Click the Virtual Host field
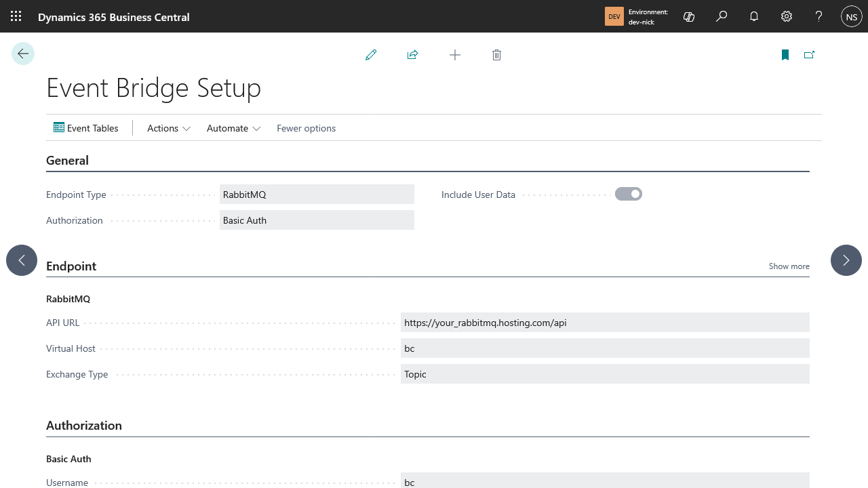Screen dimensions: 868x488 (x=605, y=348)
